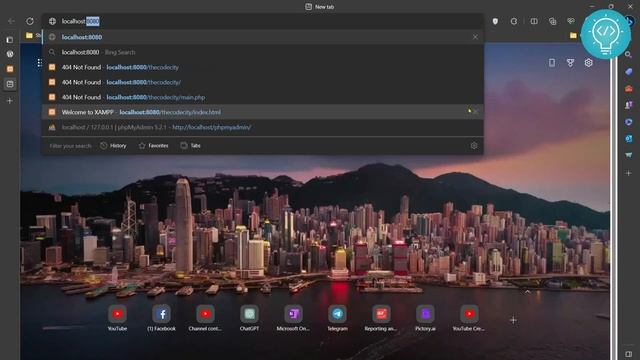
Task: Open Microsoft 365 sidebar icon
Action: (x=629, y=122)
